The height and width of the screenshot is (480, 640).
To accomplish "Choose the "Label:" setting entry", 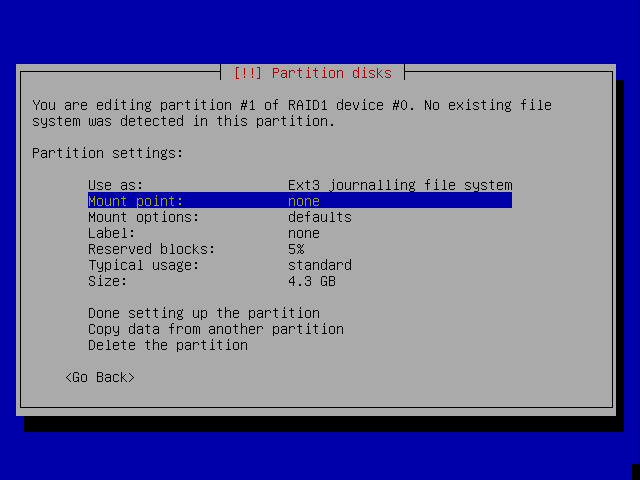I will tap(112, 233).
